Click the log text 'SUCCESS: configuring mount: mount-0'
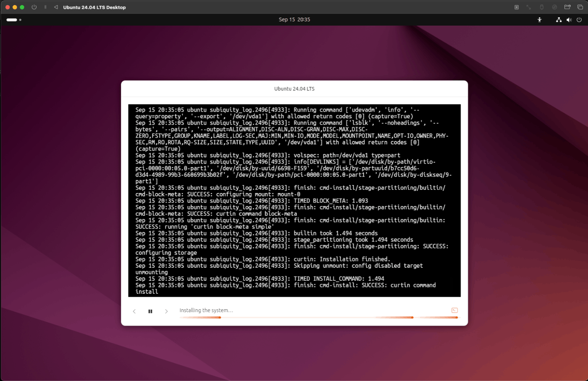 click(244, 195)
